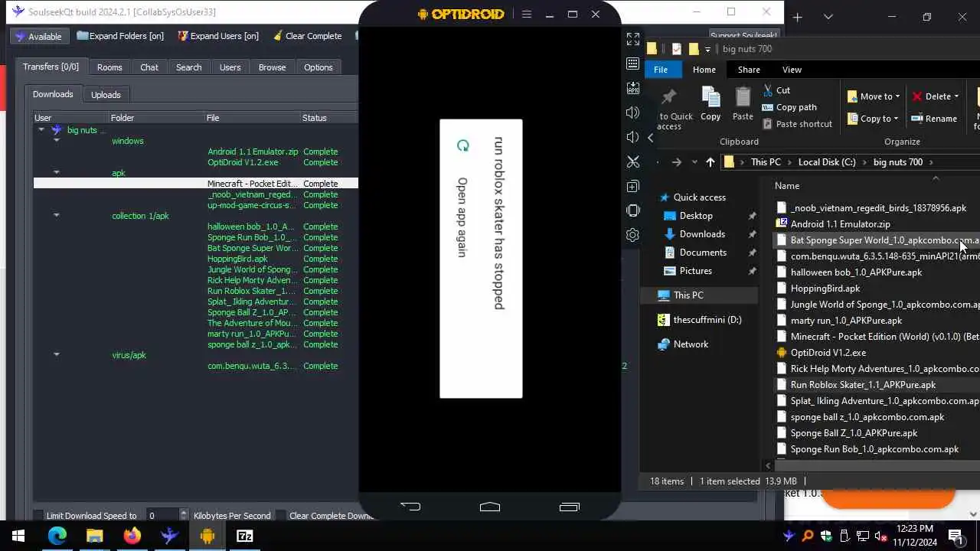This screenshot has width=980, height=551.
Task: Select Run Roblox Skater_1.1_APKPure.apk in Explorer
Action: pyautogui.click(x=863, y=385)
